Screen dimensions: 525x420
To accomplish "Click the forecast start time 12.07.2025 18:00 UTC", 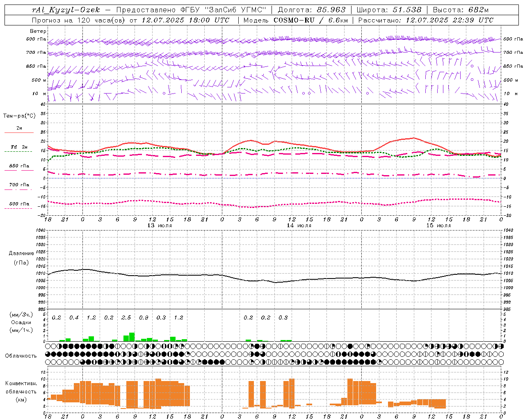I will pyautogui.click(x=185, y=20).
